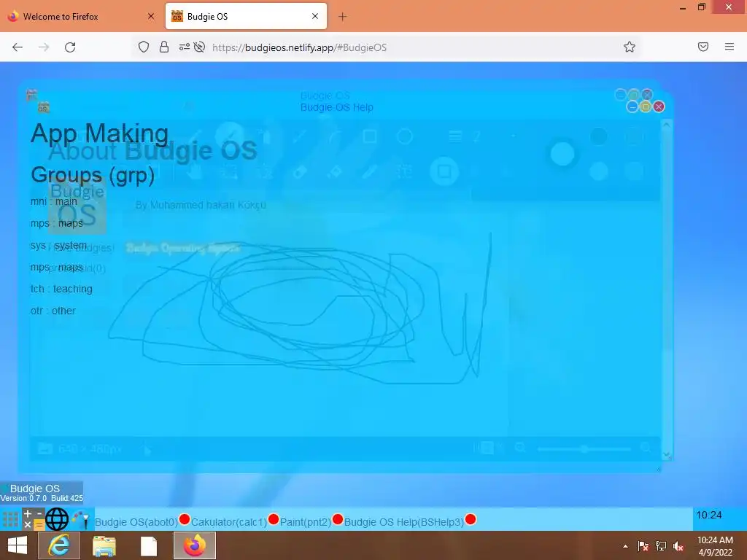Viewport: 747px width, 560px height.
Task: Launch Internet Explorer from Windows taskbar
Action: 59,545
